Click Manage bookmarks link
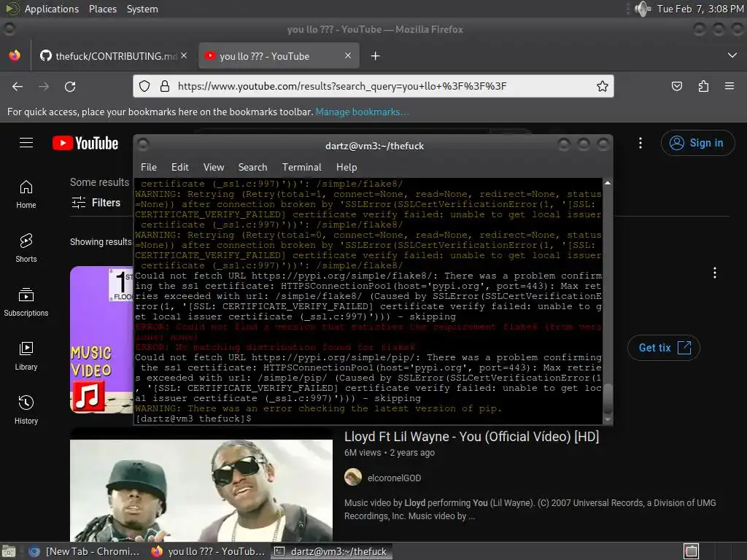Screen dimensions: 747x560 coord(362,112)
